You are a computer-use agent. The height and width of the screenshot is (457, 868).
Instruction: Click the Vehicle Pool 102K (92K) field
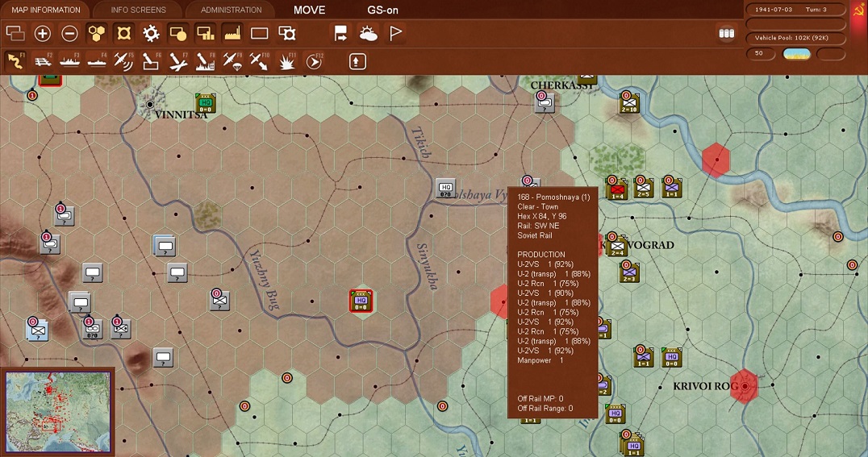click(795, 38)
